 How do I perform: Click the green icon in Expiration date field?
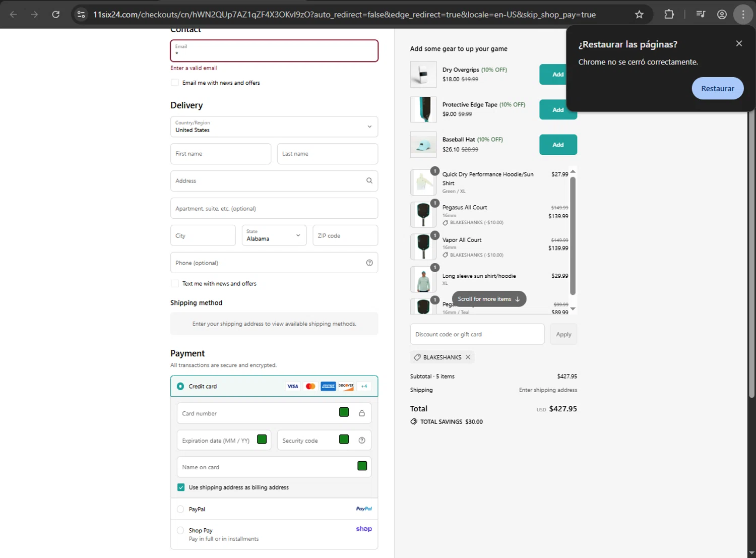(262, 439)
